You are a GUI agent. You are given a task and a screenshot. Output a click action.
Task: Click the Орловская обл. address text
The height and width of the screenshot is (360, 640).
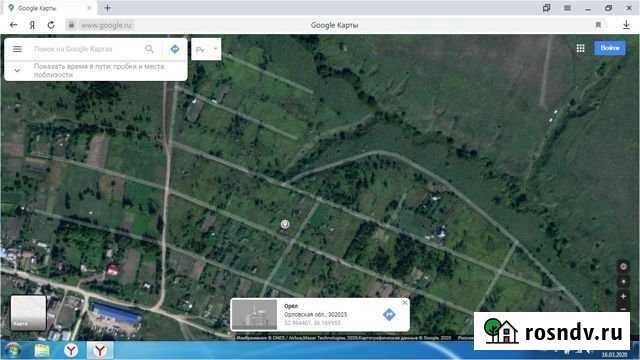click(x=316, y=314)
